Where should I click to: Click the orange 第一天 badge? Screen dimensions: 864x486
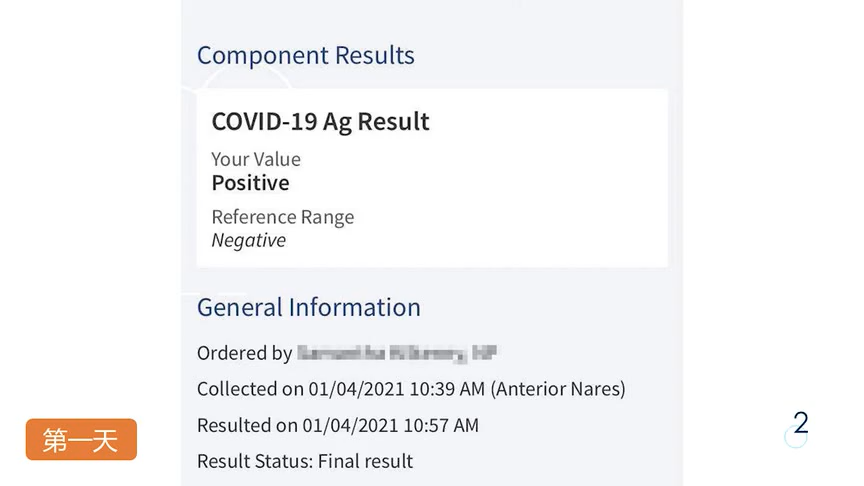pyautogui.click(x=81, y=440)
